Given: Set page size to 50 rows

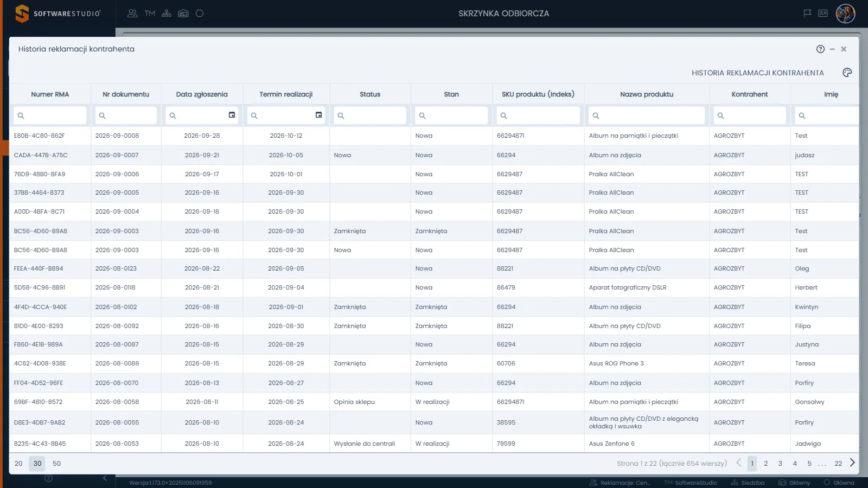Looking at the screenshot, I should point(56,464).
